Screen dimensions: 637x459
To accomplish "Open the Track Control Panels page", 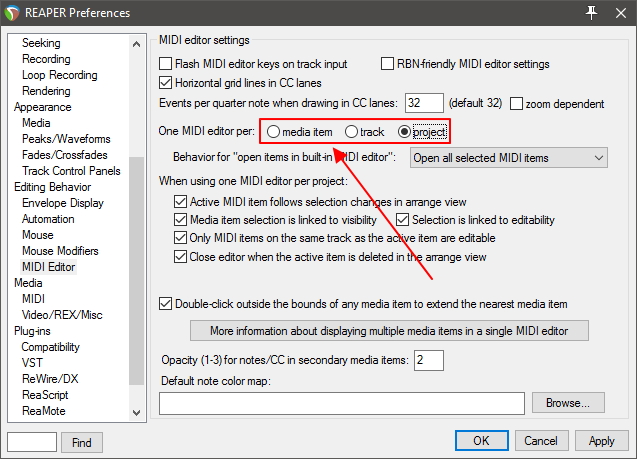I will coord(71,171).
